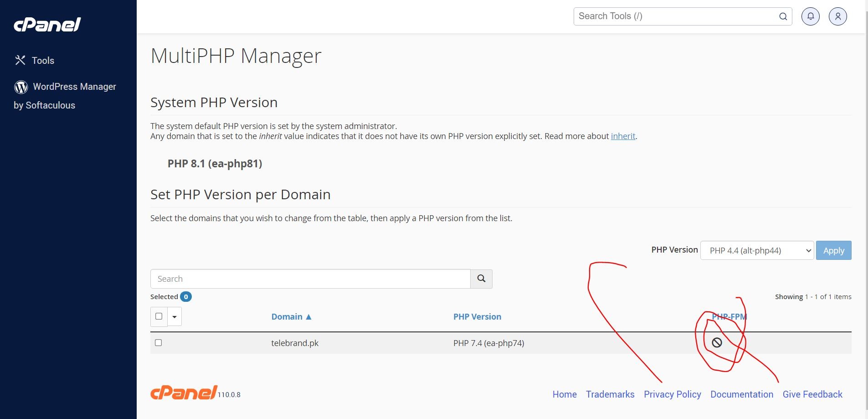868x419 pixels.
Task: Open the user account icon
Action: pos(837,16)
